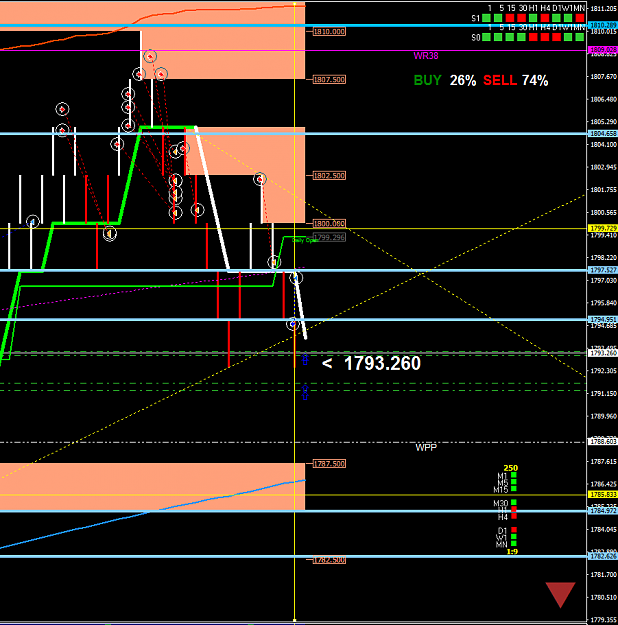Click the magenta 1809.028 axis price tag
618x625 pixels.
coord(603,50)
